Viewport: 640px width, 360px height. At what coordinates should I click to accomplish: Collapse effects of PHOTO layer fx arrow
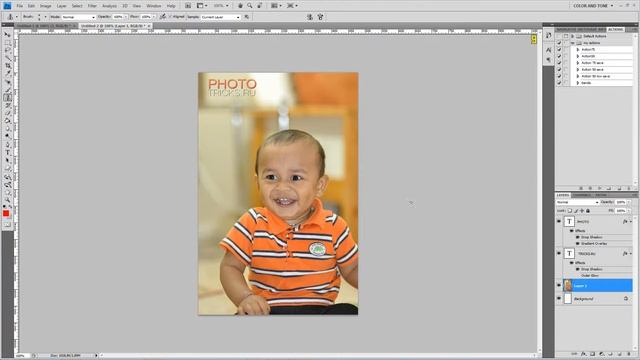[631, 221]
